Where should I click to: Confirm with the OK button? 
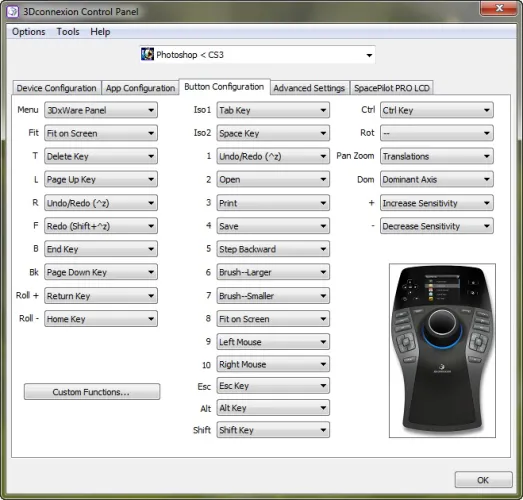tap(483, 480)
